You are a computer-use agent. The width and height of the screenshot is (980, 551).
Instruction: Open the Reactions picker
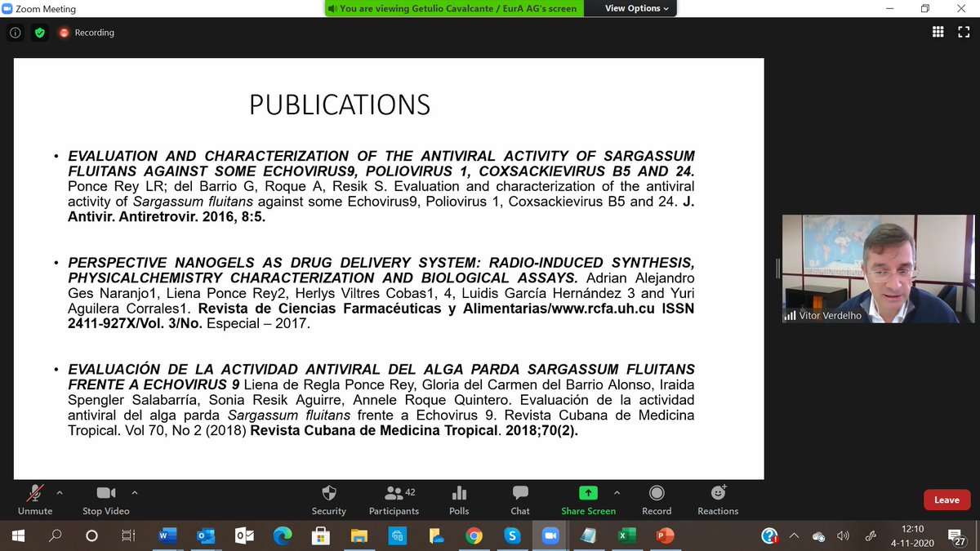pyautogui.click(x=717, y=500)
